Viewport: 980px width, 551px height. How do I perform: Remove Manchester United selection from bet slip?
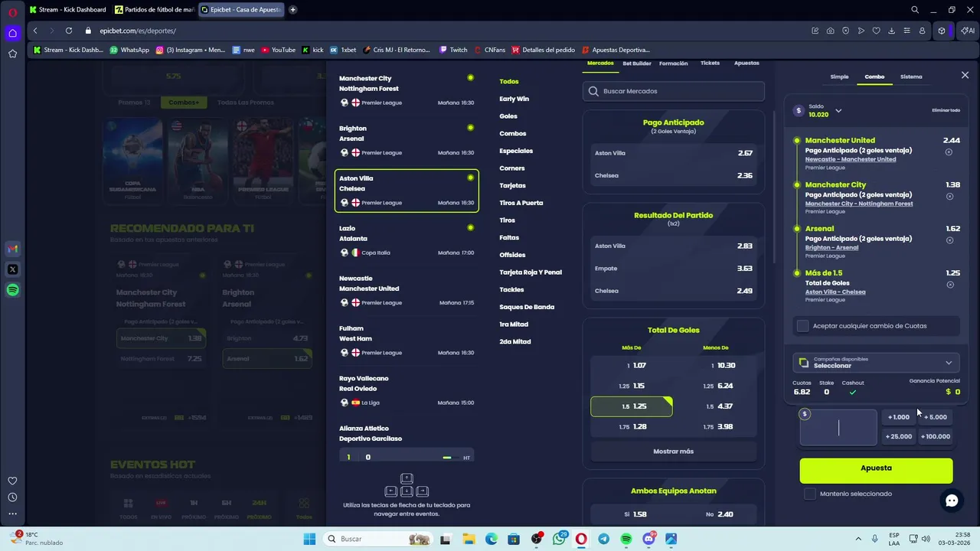[949, 152]
